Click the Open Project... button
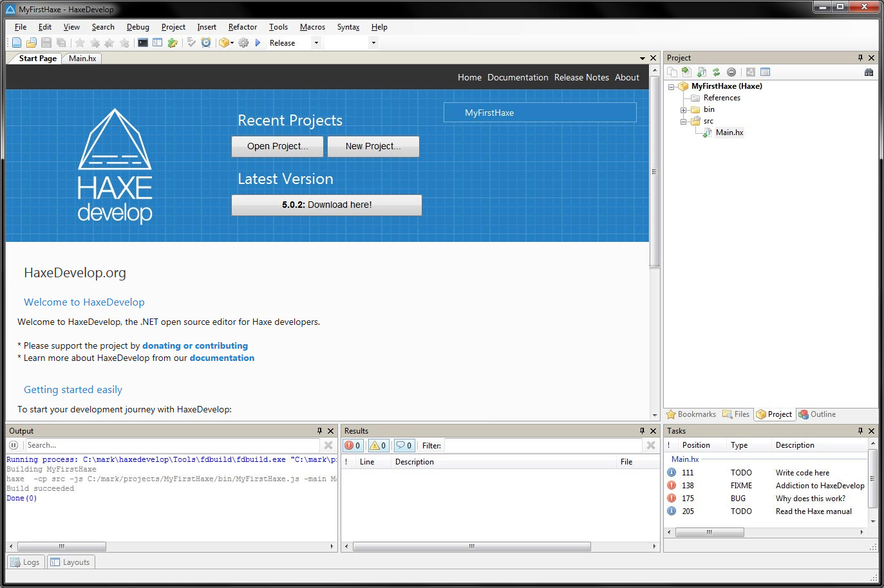Image resolution: width=884 pixels, height=588 pixels. click(277, 146)
